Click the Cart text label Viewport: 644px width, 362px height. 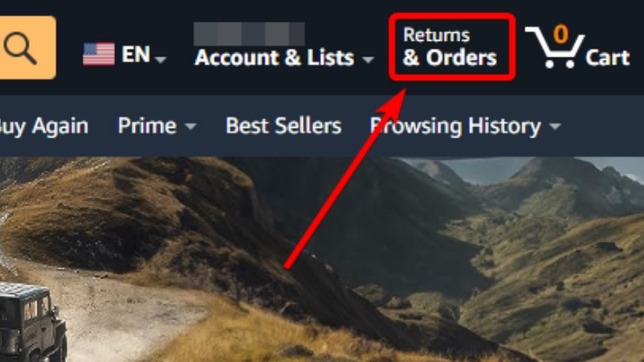coord(607,57)
